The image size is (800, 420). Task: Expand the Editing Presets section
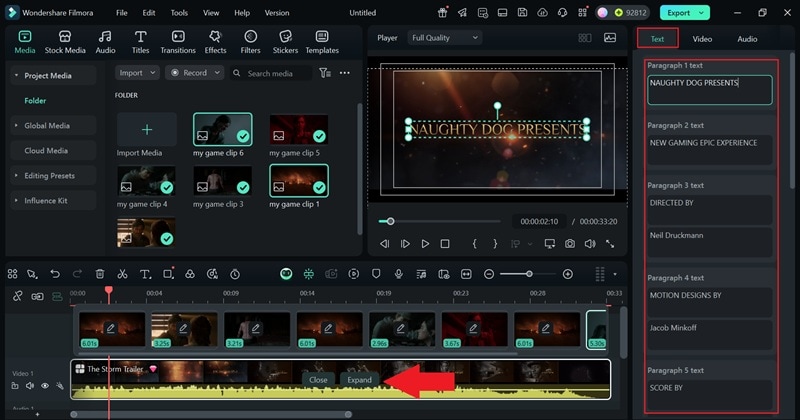[x=16, y=176]
